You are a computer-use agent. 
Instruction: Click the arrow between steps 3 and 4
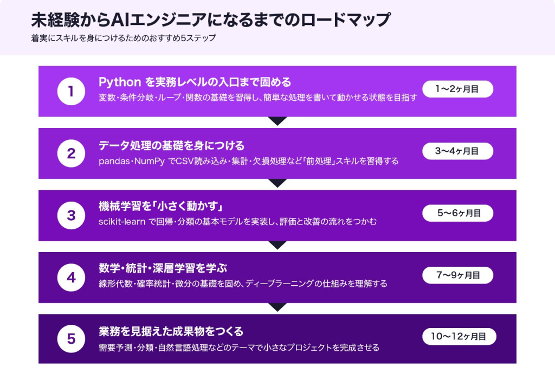pyautogui.click(x=277, y=245)
